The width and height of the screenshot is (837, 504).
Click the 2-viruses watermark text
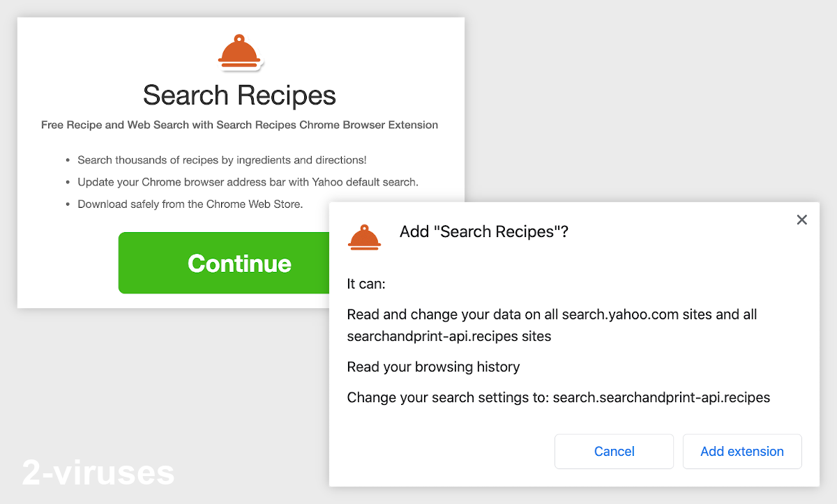click(x=98, y=473)
